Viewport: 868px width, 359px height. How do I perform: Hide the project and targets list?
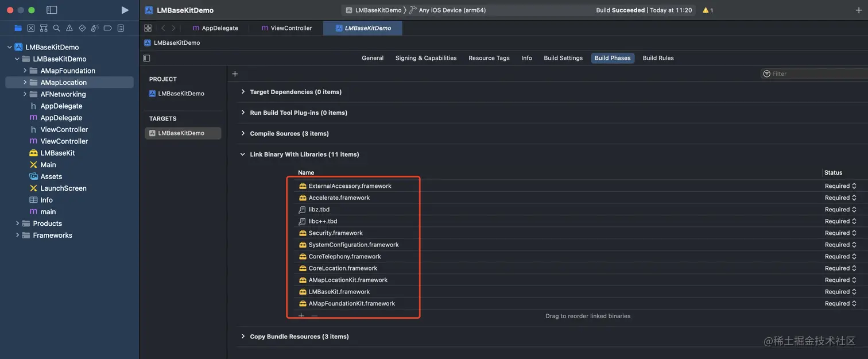(146, 58)
